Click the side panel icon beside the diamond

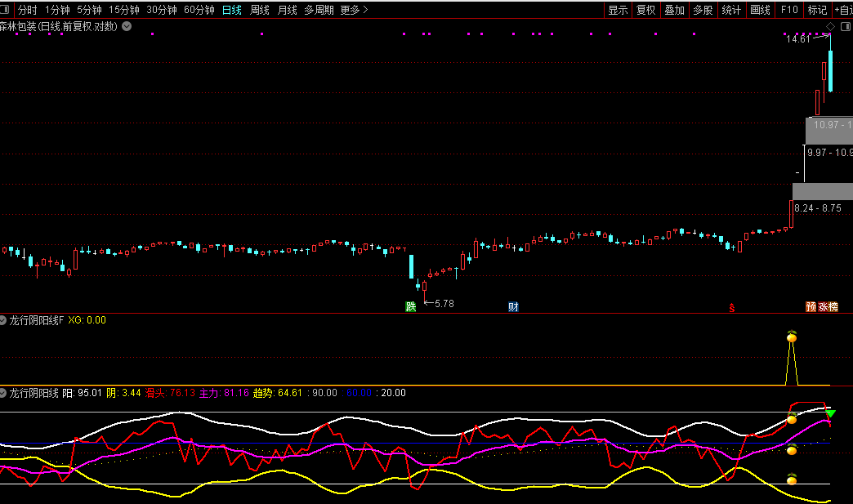click(x=846, y=26)
